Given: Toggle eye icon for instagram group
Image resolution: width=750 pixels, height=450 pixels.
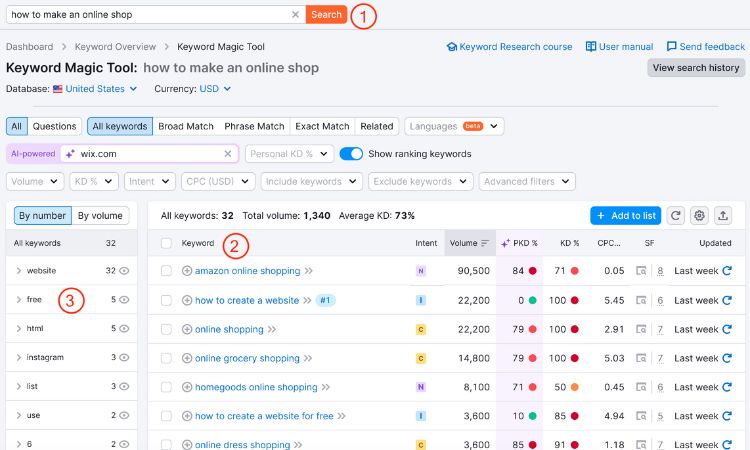Looking at the screenshot, I should point(124,357).
